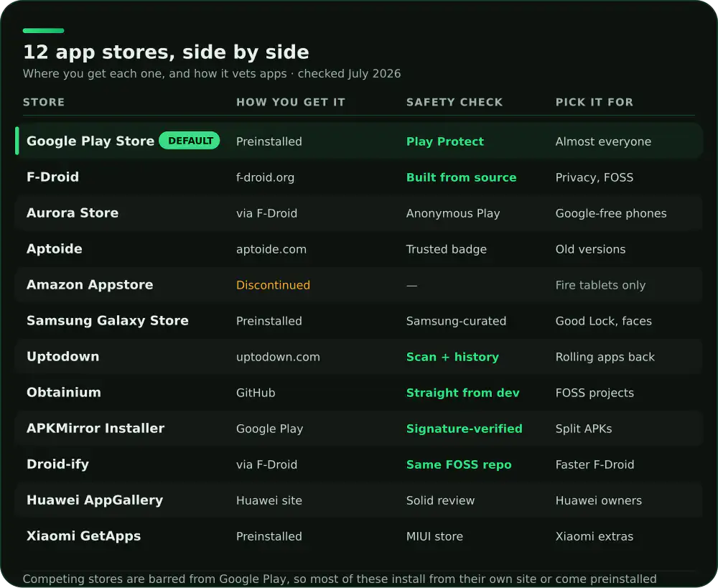Click the Solid review safety cell
This screenshot has width=718, height=588.
click(x=440, y=500)
